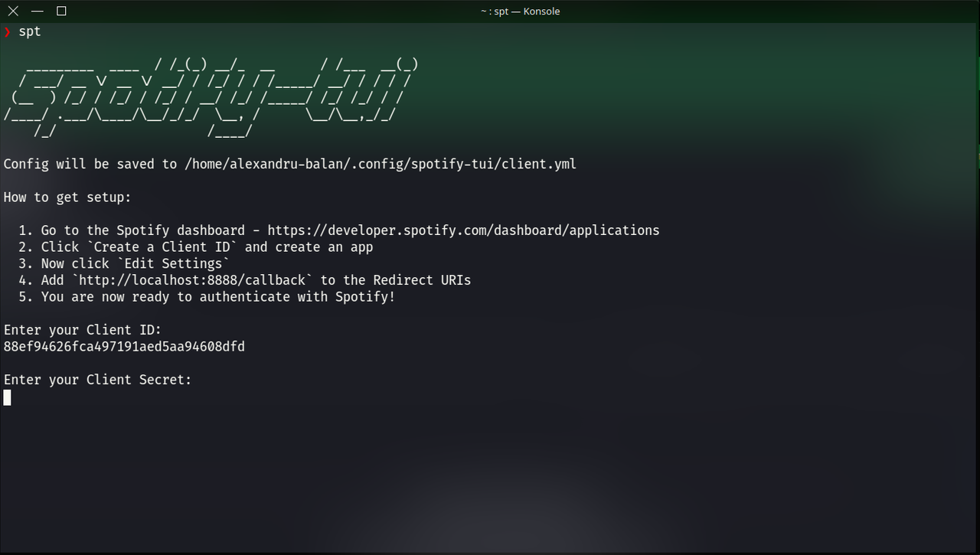The image size is (980, 555).
Task: Click the entered Client ID value
Action: 124,347
